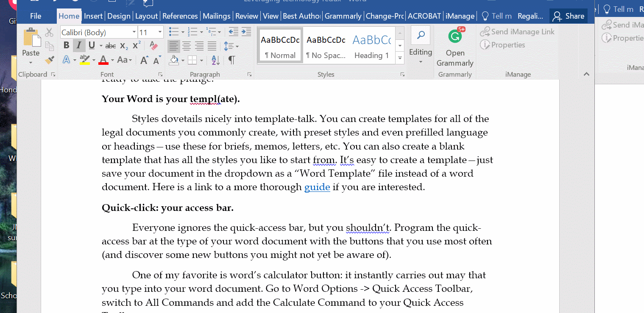The image size is (644, 313).
Task: Open Text Effects outlined A icon
Action: point(66,60)
